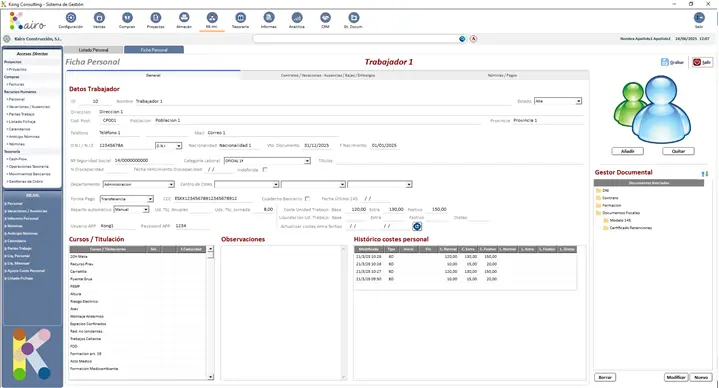Click the Observaciones text area
The height and width of the screenshot is (388, 719).
281,313
